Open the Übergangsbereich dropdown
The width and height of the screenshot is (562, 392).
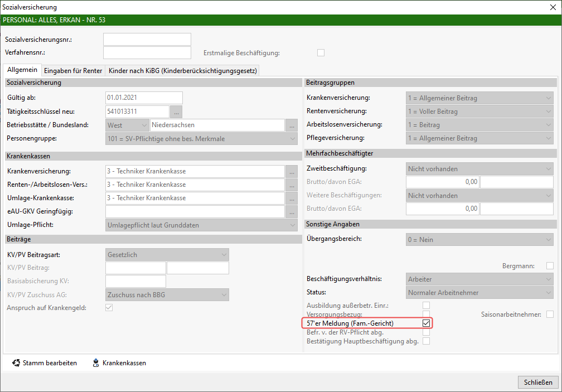(x=479, y=240)
